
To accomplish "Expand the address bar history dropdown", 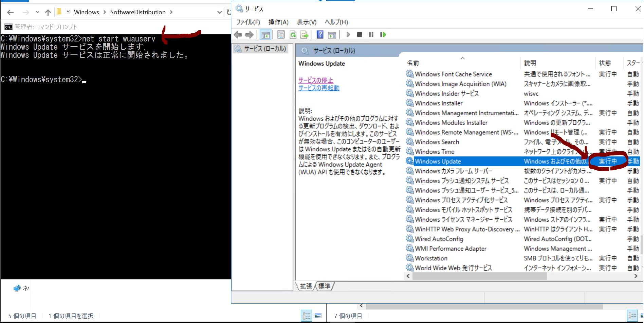I will click(x=219, y=12).
